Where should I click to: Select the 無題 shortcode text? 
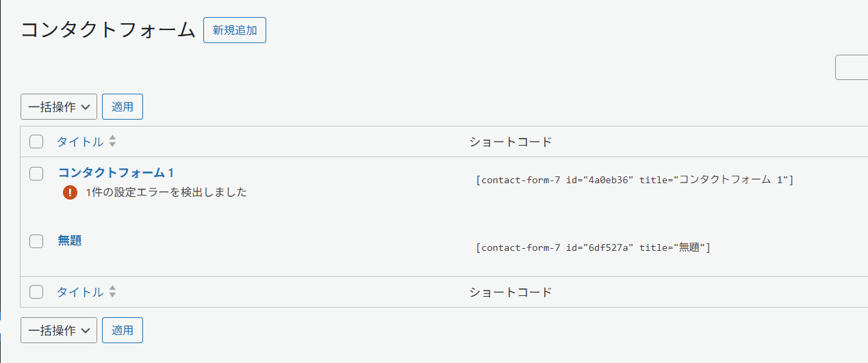click(x=593, y=247)
